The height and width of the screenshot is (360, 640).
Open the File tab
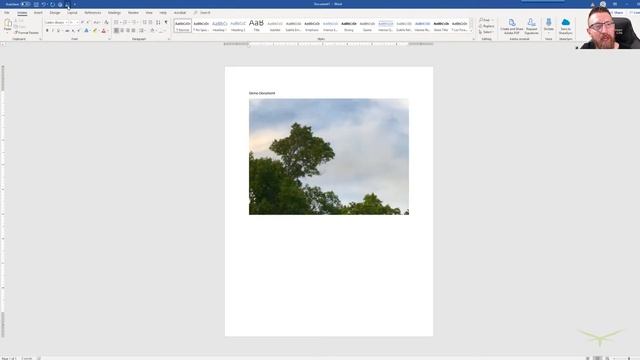point(7,13)
